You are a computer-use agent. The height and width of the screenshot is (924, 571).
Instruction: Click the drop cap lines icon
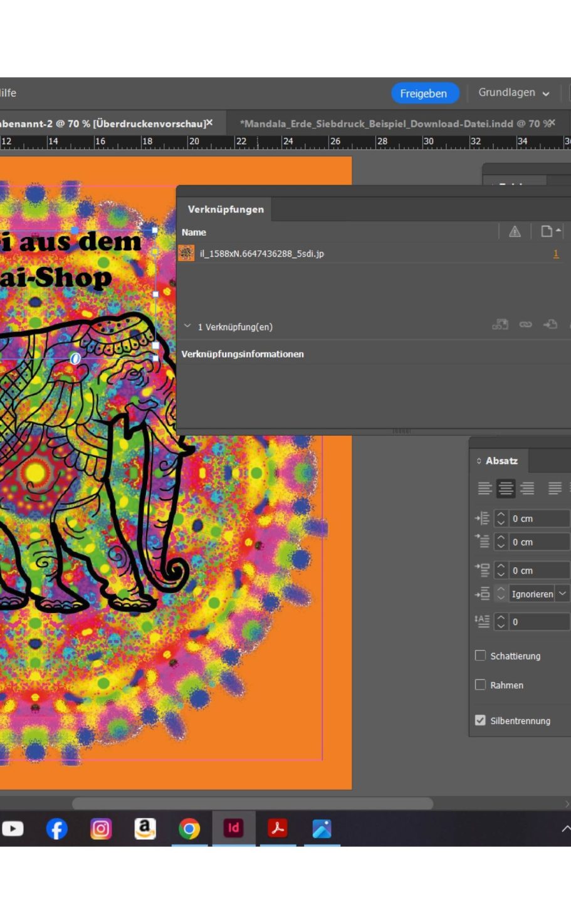point(482,621)
